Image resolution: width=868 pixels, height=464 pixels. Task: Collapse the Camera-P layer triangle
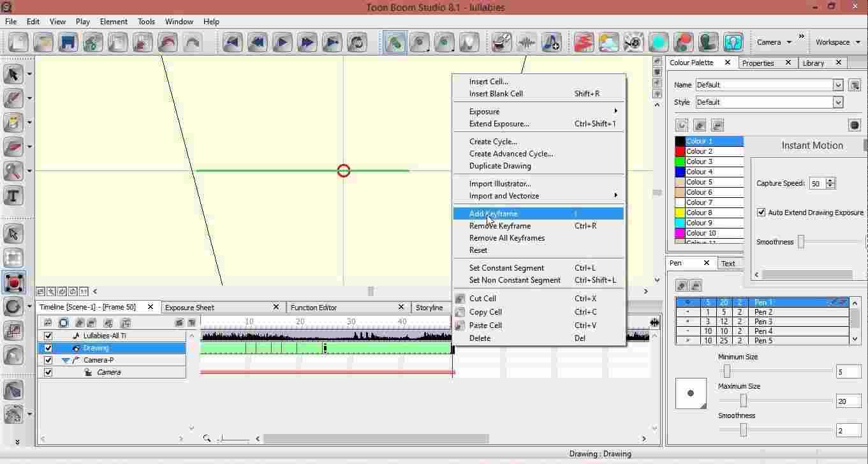65,360
